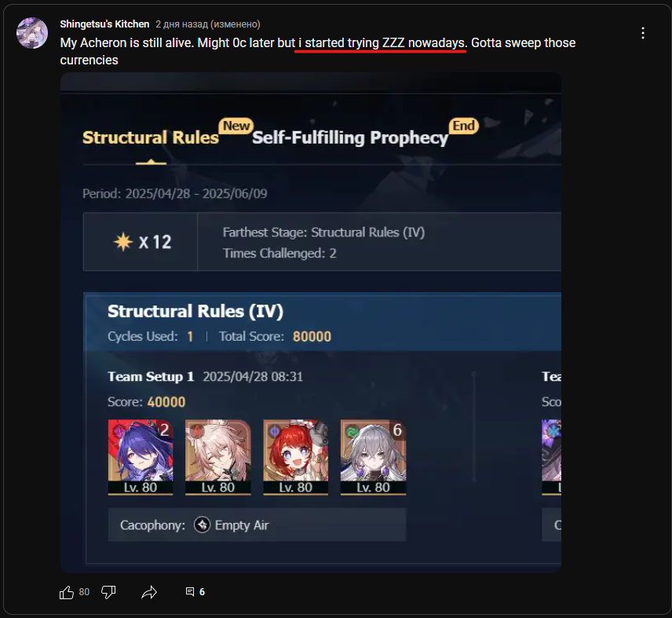Viewport: 672px width, 618px height.
Task: Visit Shingetsu's Kitchen channel name link
Action: (104, 24)
